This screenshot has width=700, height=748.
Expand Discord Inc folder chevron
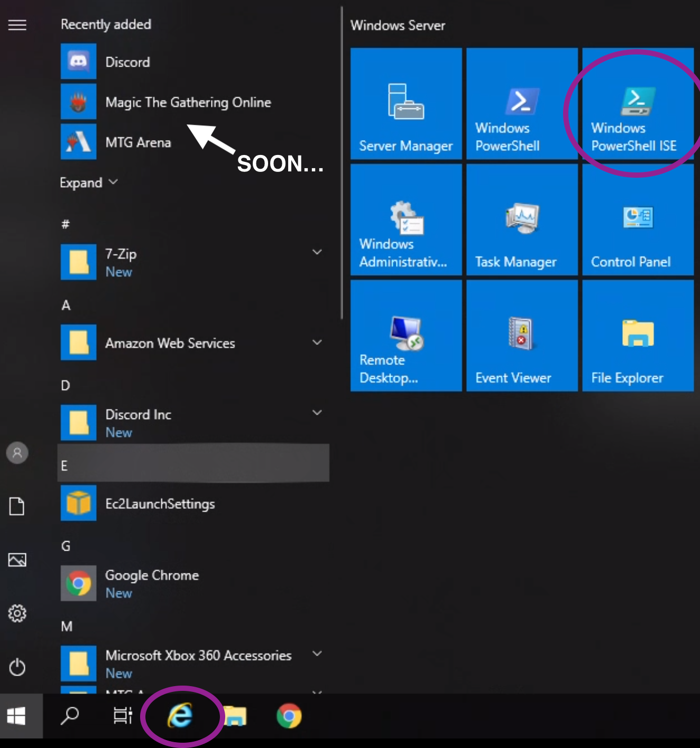tap(317, 413)
